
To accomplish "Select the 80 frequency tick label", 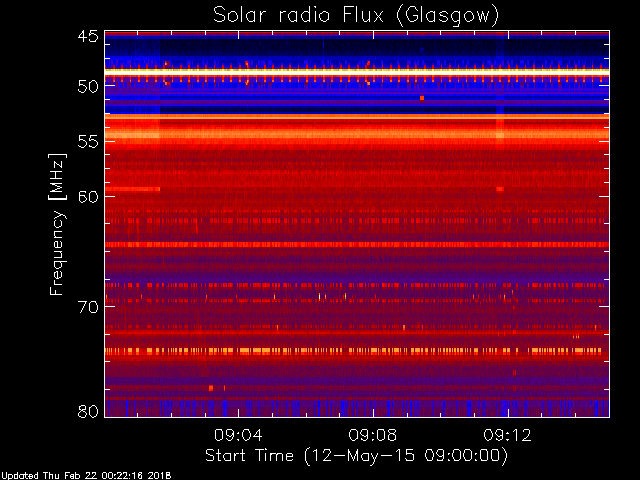I will tap(88, 411).
